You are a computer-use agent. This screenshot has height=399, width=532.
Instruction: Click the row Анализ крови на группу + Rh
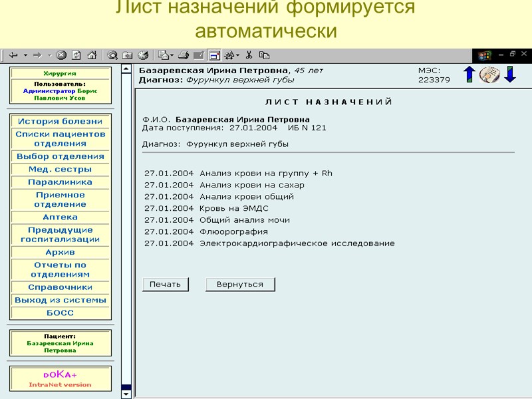tap(239, 174)
